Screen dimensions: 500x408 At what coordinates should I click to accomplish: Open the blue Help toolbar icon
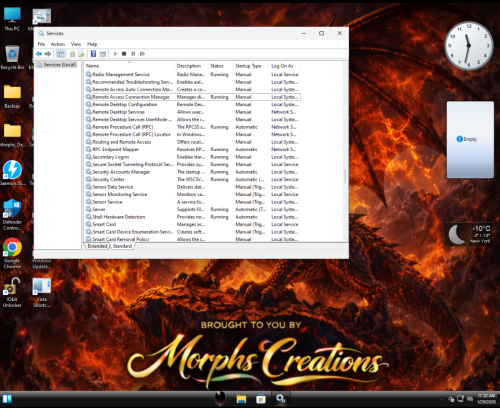(x=93, y=54)
